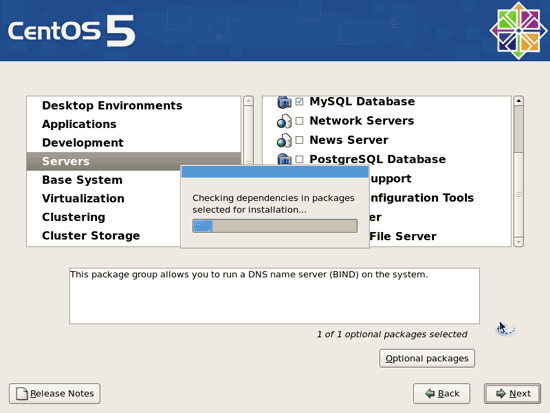Image resolution: width=550 pixels, height=413 pixels.
Task: Tick the News Server checkbox
Action: pyautogui.click(x=299, y=140)
